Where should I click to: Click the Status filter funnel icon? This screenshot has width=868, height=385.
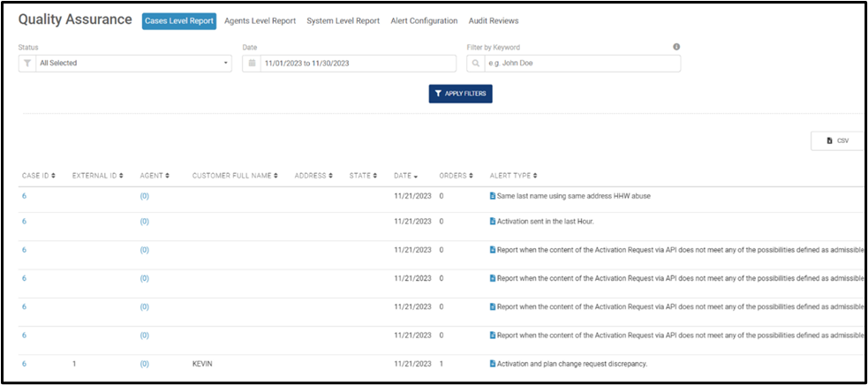[27, 64]
